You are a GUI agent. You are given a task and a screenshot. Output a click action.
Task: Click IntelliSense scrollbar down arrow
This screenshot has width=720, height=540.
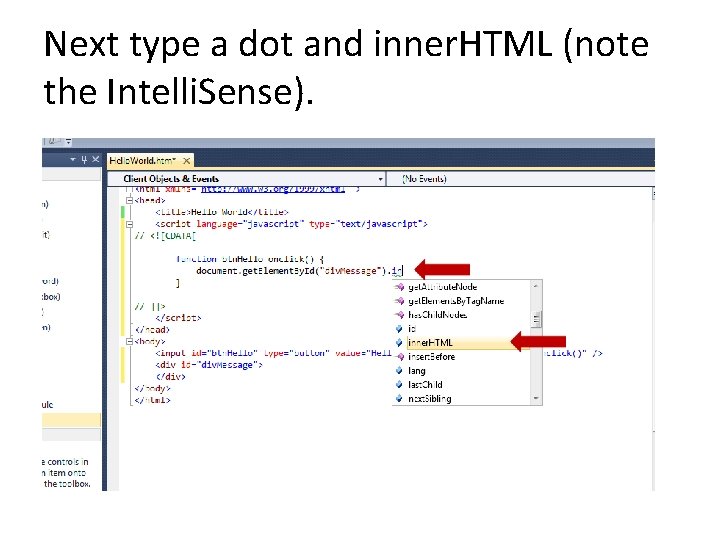point(536,399)
